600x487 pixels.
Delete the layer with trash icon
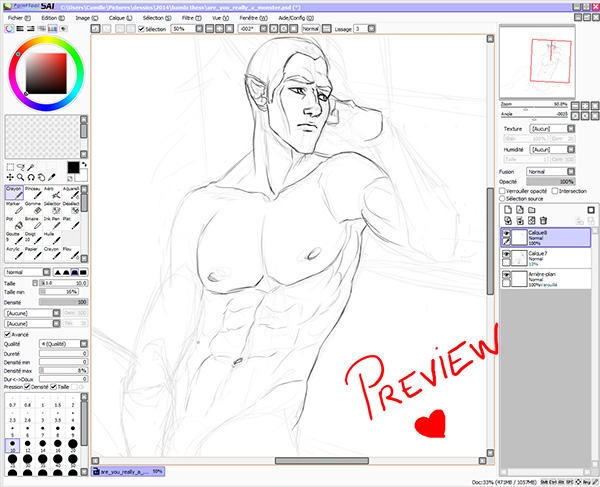[543, 220]
